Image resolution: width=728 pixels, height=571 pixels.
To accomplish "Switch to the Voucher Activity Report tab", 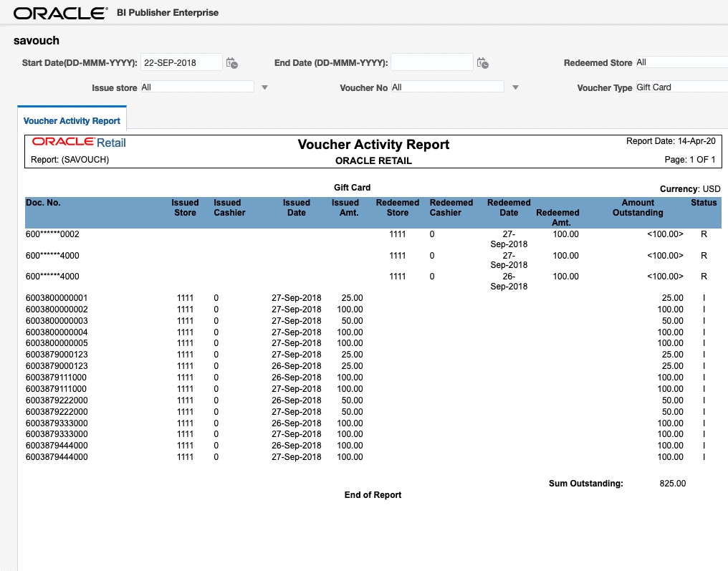I will [x=72, y=120].
